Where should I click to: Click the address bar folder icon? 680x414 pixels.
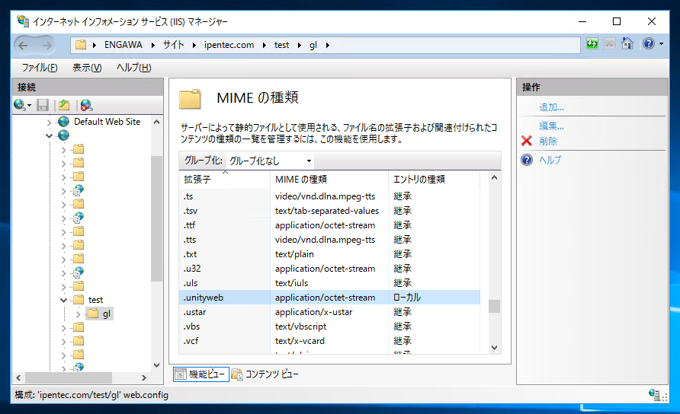tap(81, 45)
